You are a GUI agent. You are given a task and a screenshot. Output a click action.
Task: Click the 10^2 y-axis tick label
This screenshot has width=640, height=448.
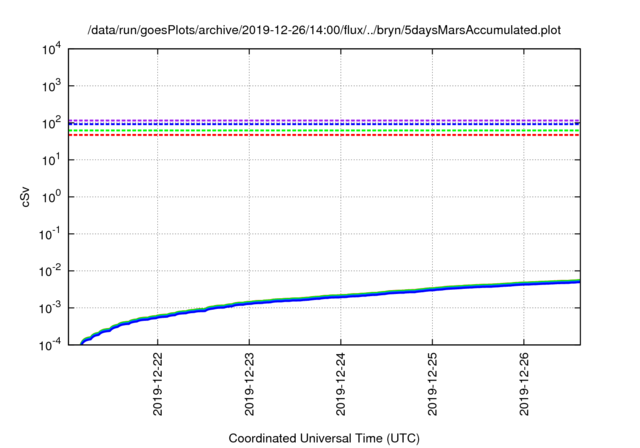click(52, 123)
